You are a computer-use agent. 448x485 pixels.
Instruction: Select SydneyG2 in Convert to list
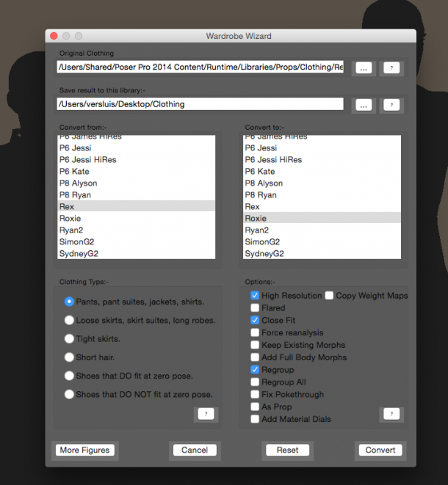322,254
